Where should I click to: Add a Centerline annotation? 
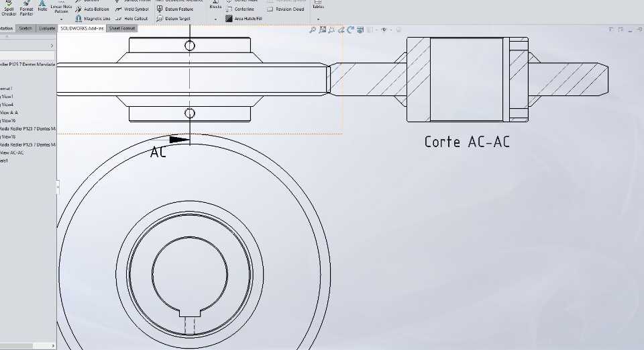[240, 9]
